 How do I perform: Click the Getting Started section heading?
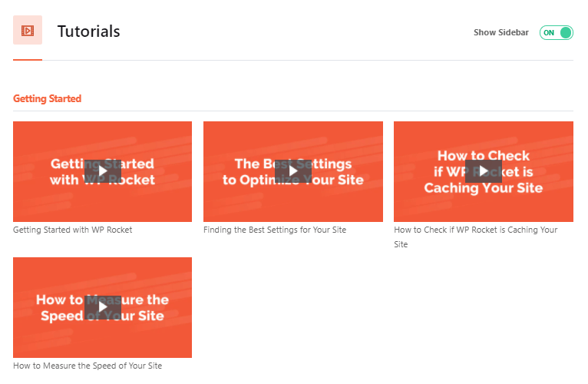[48, 99]
